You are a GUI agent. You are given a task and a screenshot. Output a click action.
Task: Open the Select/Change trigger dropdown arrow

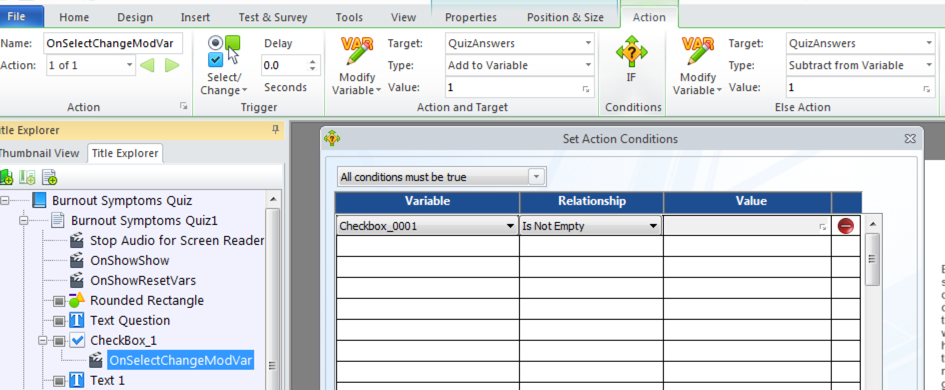(x=245, y=91)
